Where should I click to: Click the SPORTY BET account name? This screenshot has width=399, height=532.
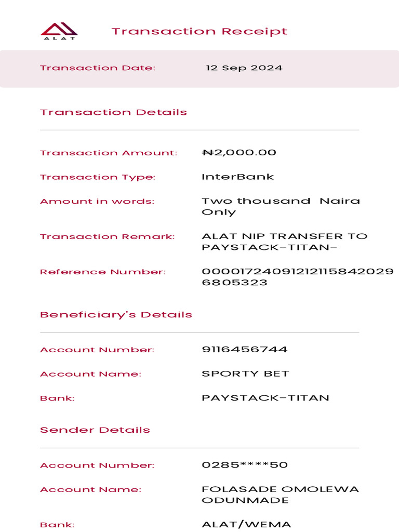click(x=245, y=374)
